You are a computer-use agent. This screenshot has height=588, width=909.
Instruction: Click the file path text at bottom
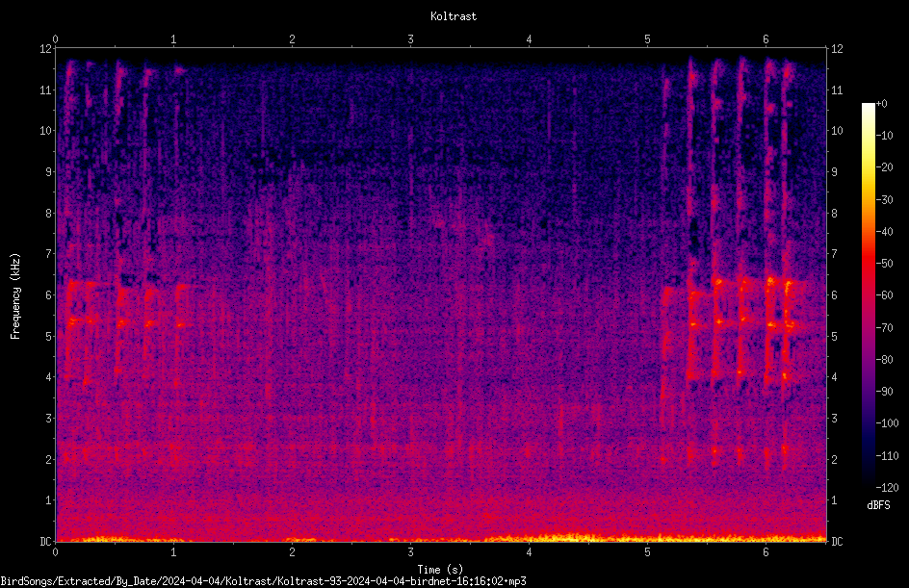coord(263,580)
